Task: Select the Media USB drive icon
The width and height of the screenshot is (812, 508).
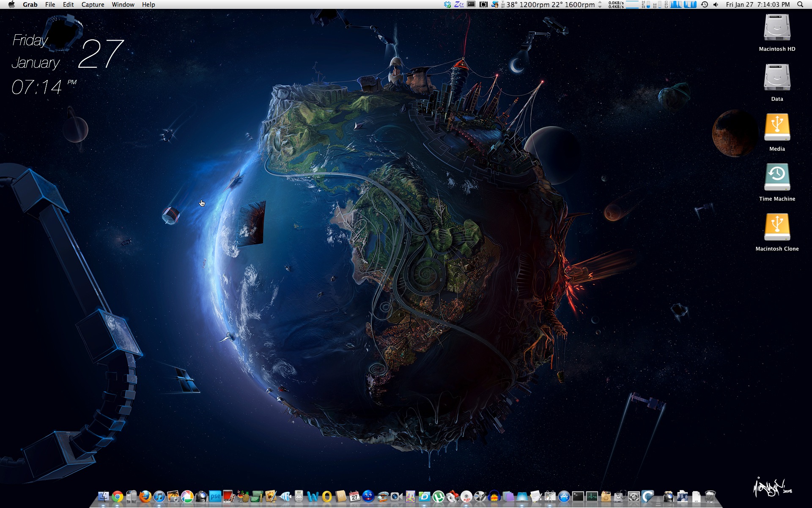Action: click(777, 127)
